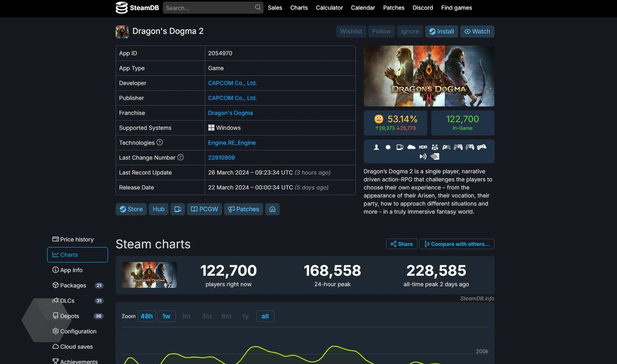Click the Single-player category icon
The height and width of the screenshot is (364, 617).
(376, 147)
